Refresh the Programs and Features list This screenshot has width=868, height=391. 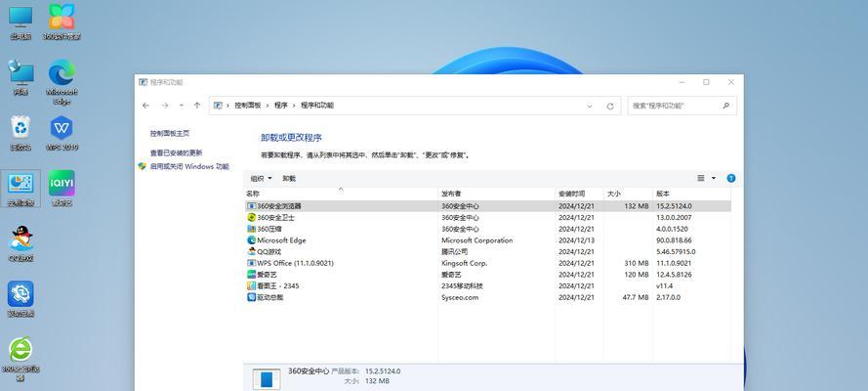click(x=610, y=106)
